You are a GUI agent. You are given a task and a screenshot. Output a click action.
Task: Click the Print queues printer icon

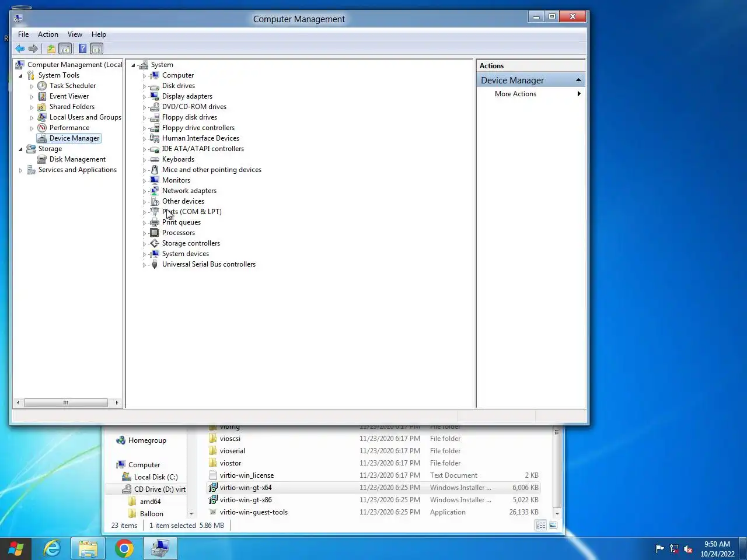pyautogui.click(x=155, y=222)
